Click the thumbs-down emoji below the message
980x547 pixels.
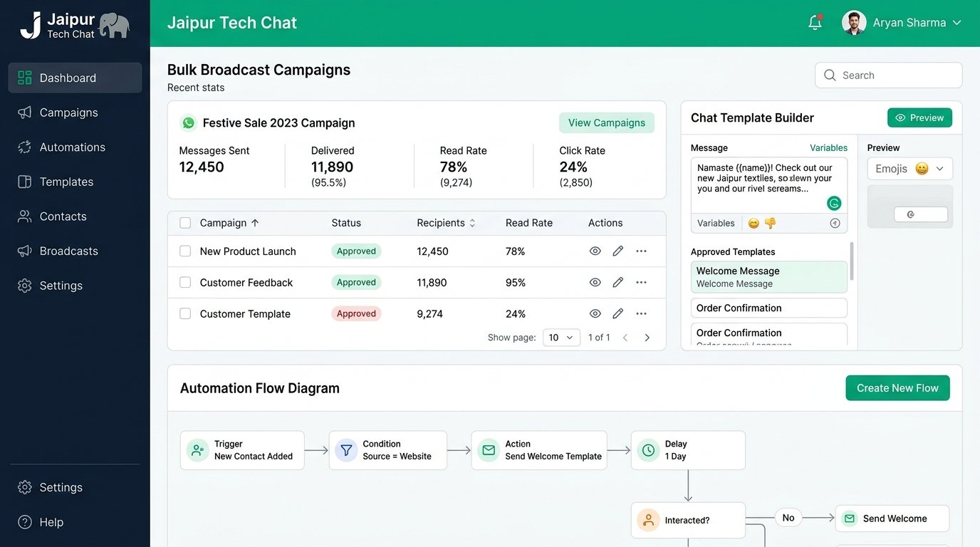tap(770, 224)
